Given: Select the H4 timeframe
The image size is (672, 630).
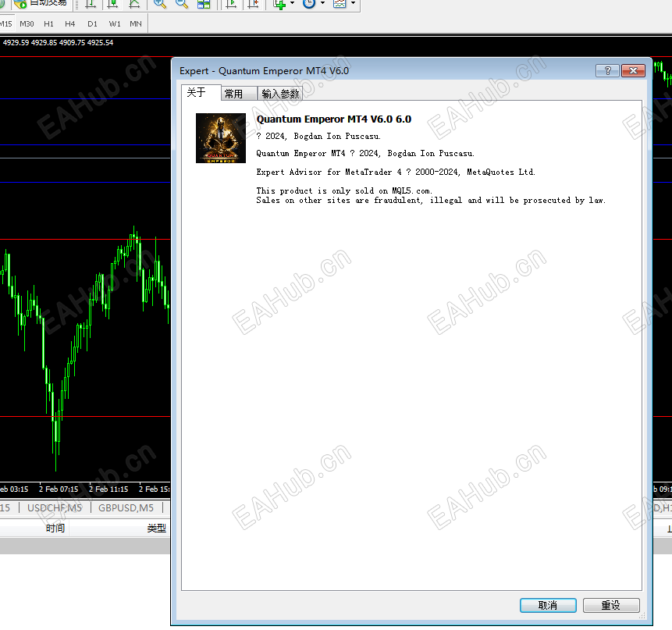Looking at the screenshot, I should click(70, 24).
